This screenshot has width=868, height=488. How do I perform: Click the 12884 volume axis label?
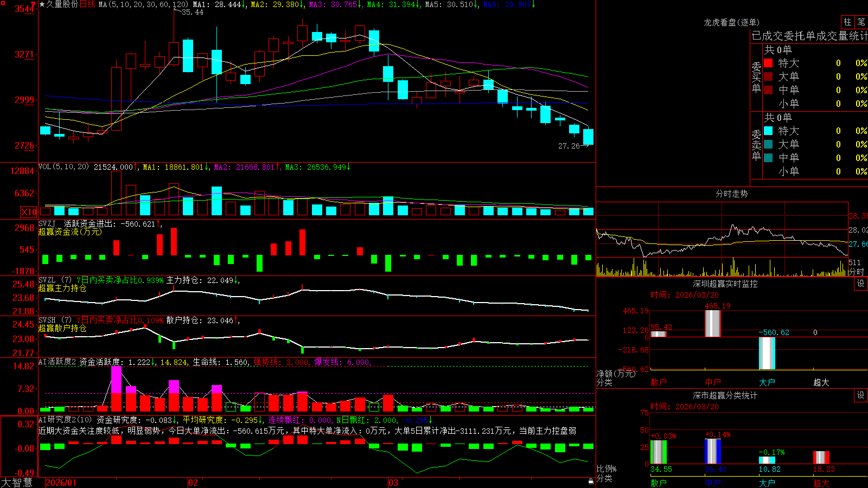click(22, 171)
